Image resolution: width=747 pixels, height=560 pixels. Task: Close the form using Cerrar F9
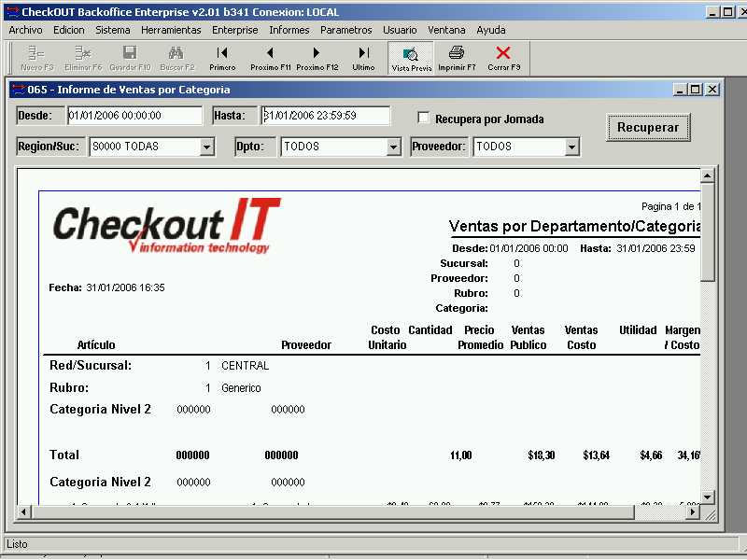click(503, 58)
